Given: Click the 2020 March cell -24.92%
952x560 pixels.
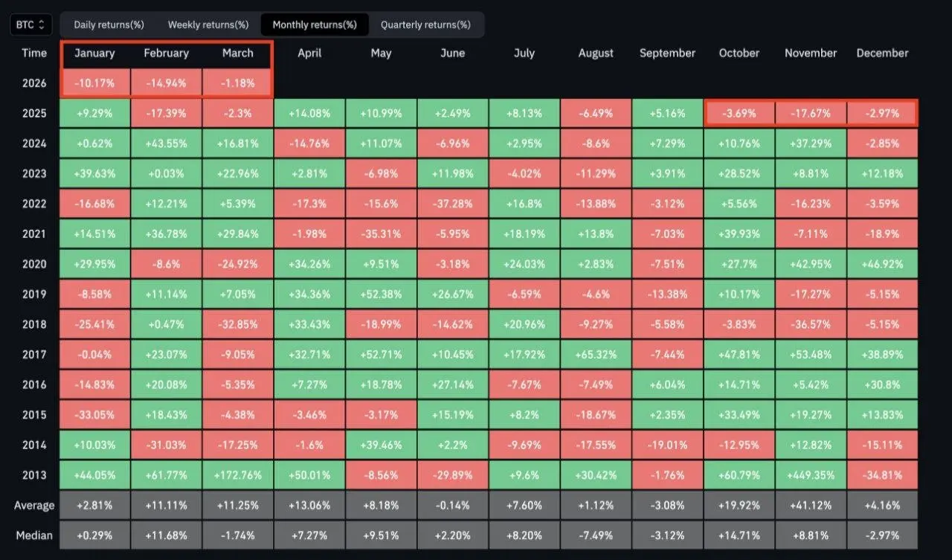Looking at the screenshot, I should (238, 264).
